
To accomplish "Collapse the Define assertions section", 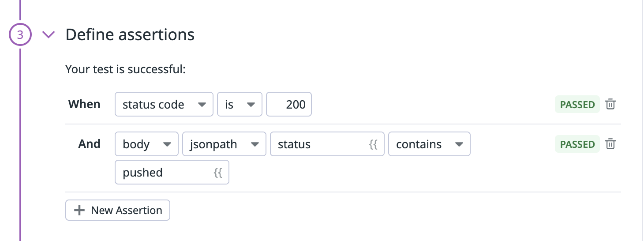I will click(x=48, y=34).
